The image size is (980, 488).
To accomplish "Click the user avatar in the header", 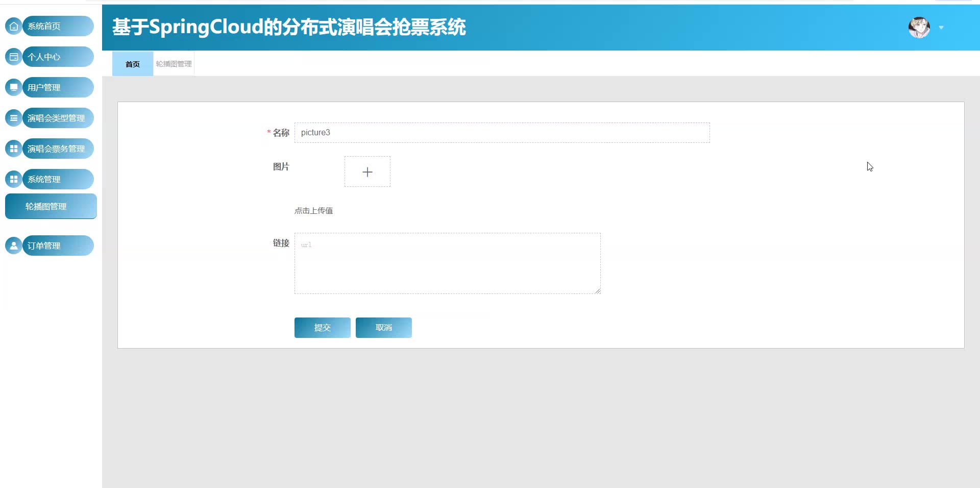I will (919, 28).
